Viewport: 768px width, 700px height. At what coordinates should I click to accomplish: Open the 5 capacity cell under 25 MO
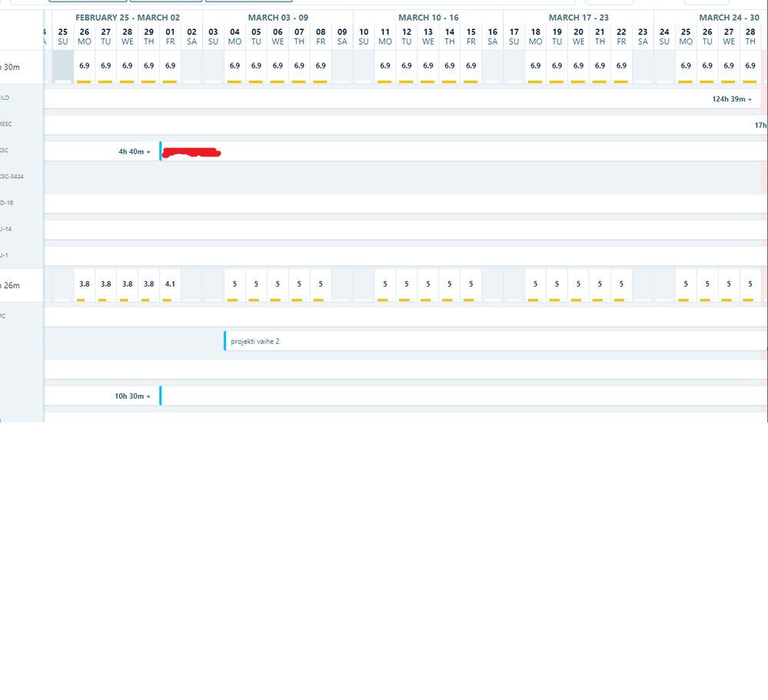pyautogui.click(x=686, y=285)
